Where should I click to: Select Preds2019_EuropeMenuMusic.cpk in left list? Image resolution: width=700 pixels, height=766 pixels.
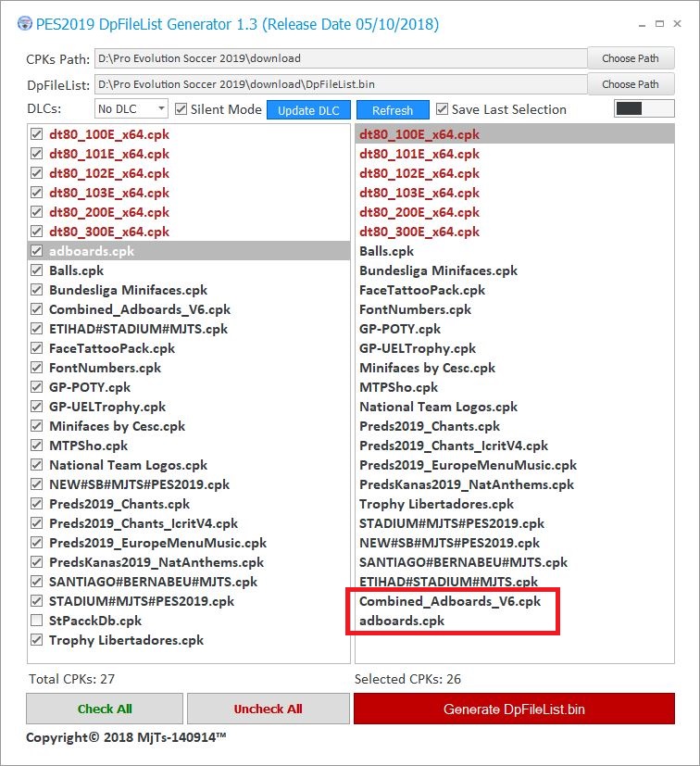click(x=157, y=543)
